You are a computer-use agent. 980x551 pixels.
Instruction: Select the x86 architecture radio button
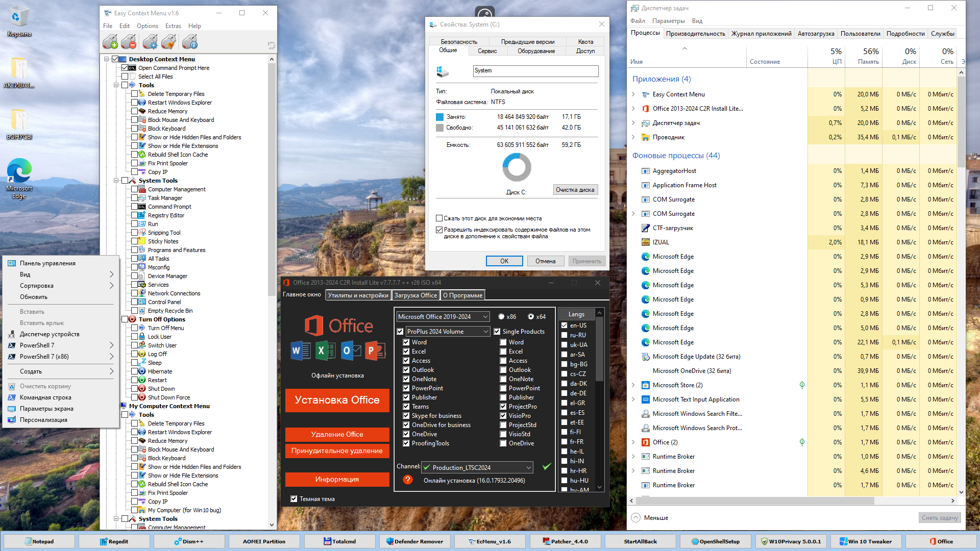pos(501,317)
